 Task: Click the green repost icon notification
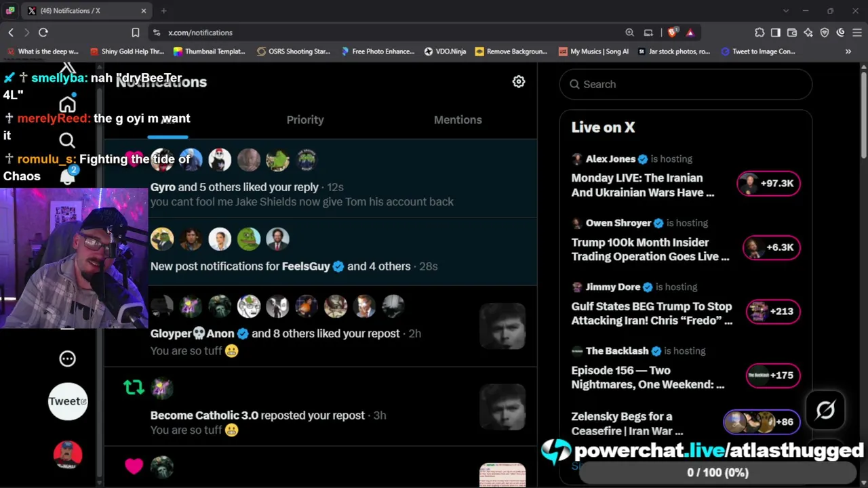134,387
